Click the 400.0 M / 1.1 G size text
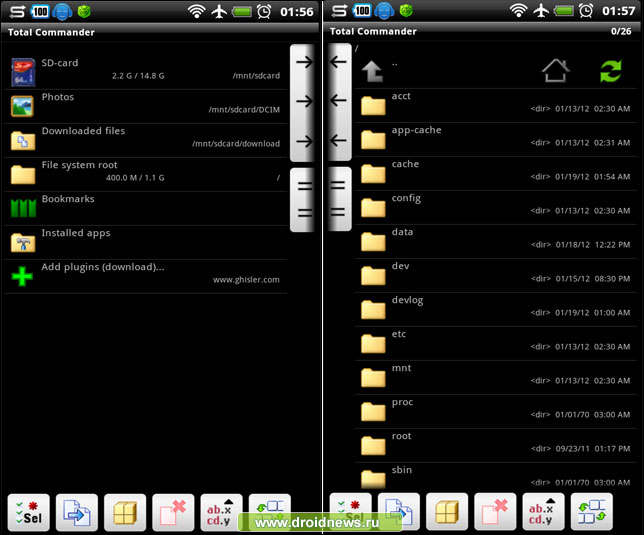Image resolution: width=644 pixels, height=535 pixels. 135,178
